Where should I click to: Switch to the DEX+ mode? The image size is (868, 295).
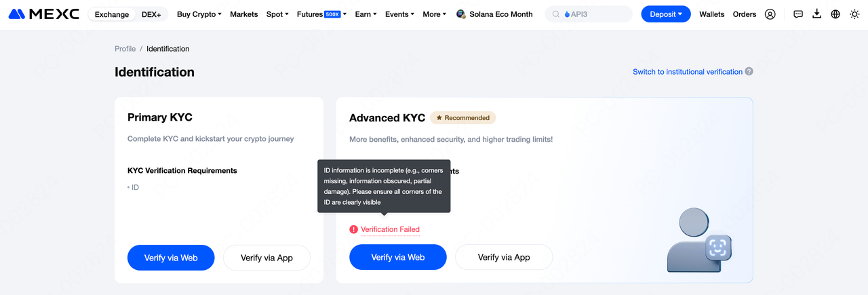click(151, 14)
